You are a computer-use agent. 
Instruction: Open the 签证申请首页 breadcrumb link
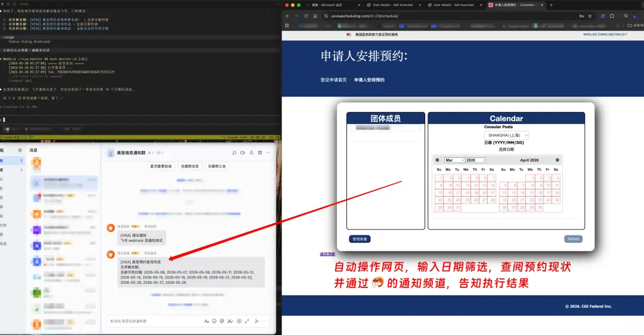click(x=333, y=80)
